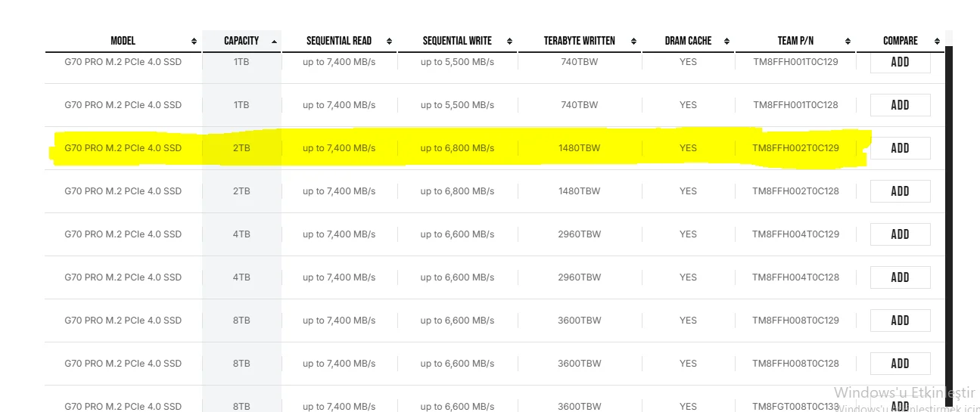Screen dimensions: 980x412
Task: Click the Capacity column header
Action: (x=242, y=41)
